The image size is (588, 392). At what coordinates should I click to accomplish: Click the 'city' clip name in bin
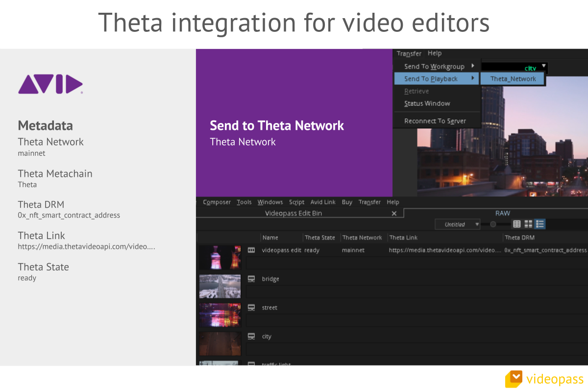point(267,336)
